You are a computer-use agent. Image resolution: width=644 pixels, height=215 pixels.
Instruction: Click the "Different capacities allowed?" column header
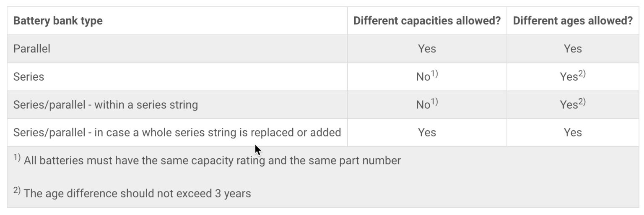pos(427,21)
